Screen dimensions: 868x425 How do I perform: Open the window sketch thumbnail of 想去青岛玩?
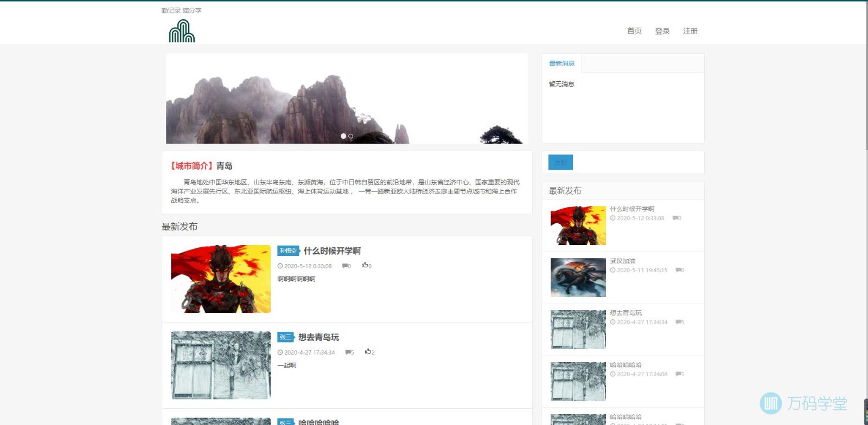221,365
